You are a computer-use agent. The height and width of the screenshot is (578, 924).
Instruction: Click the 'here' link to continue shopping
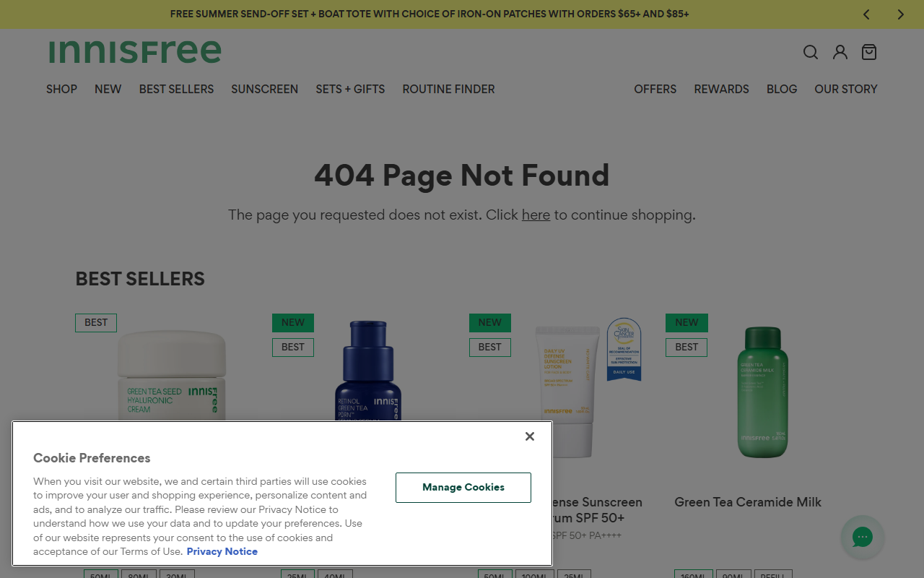tap(536, 215)
